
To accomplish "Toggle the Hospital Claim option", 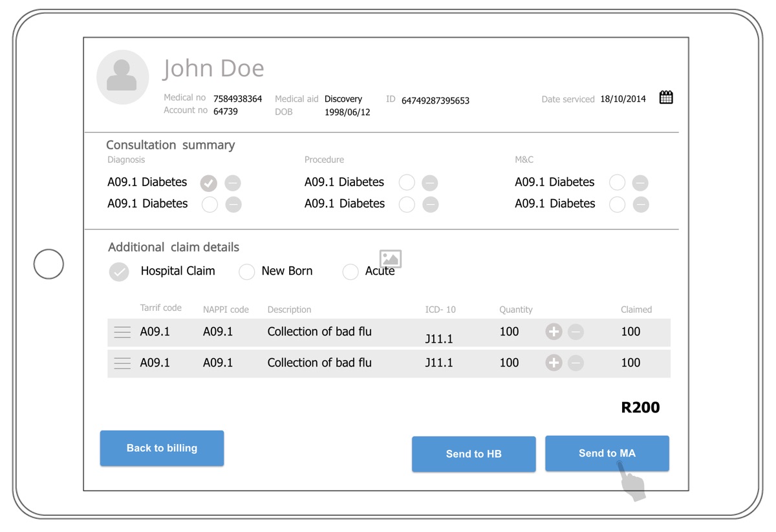I will 119,272.
